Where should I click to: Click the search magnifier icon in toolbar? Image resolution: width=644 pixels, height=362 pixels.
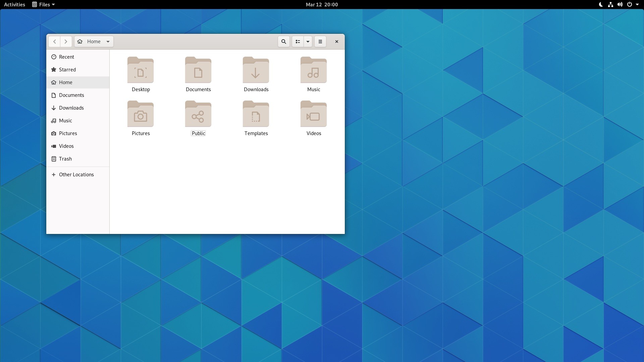click(283, 42)
